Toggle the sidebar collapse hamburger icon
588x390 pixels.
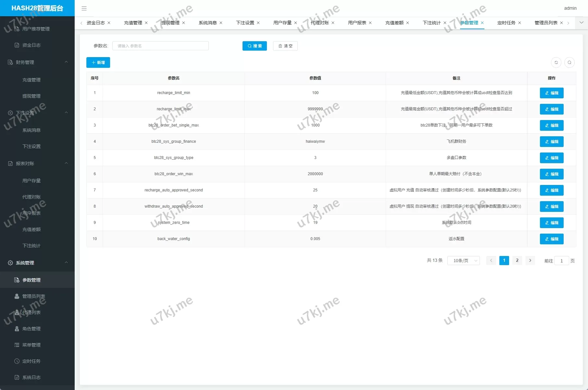[84, 8]
